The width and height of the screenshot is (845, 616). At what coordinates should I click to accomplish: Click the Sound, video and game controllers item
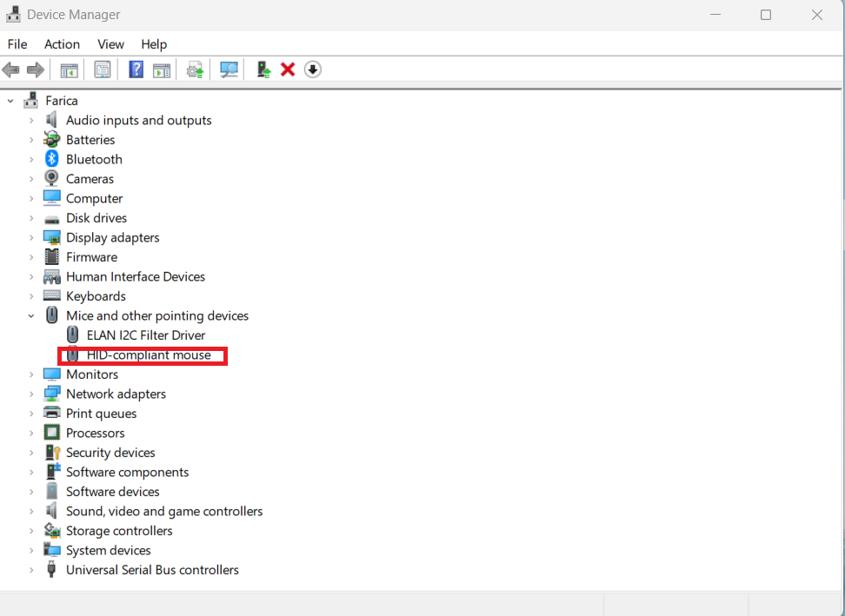164,511
